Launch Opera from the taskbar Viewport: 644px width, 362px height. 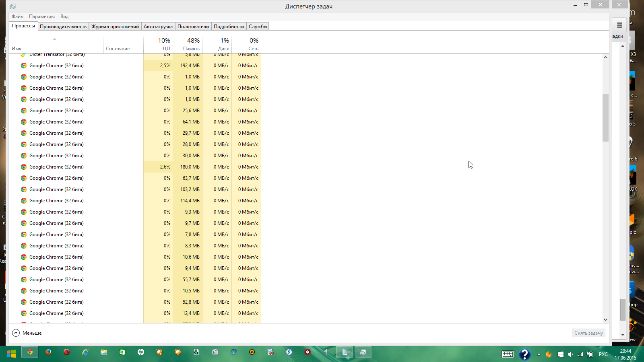tap(67, 352)
